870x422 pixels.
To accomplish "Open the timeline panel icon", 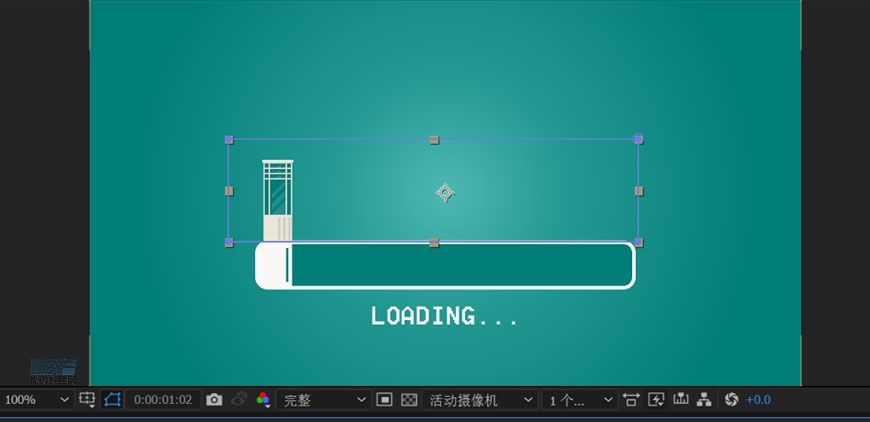I will [x=680, y=399].
